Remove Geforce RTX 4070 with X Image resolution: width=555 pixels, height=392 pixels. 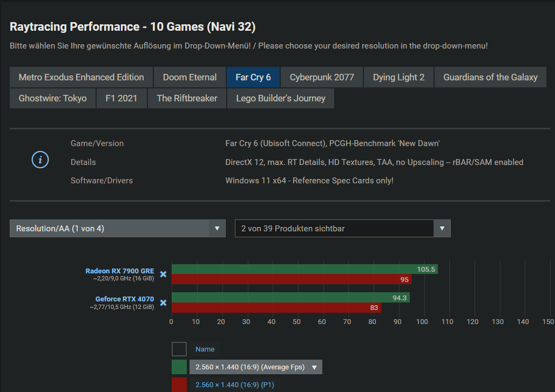coord(163,302)
